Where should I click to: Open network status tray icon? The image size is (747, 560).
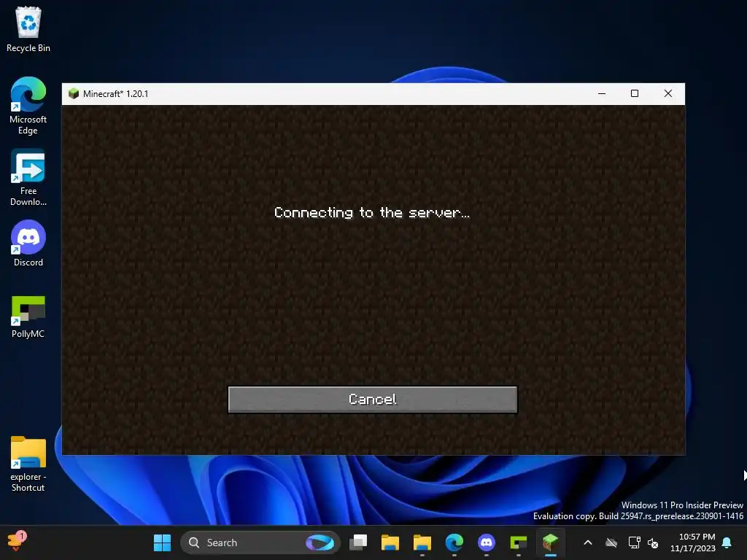click(634, 542)
